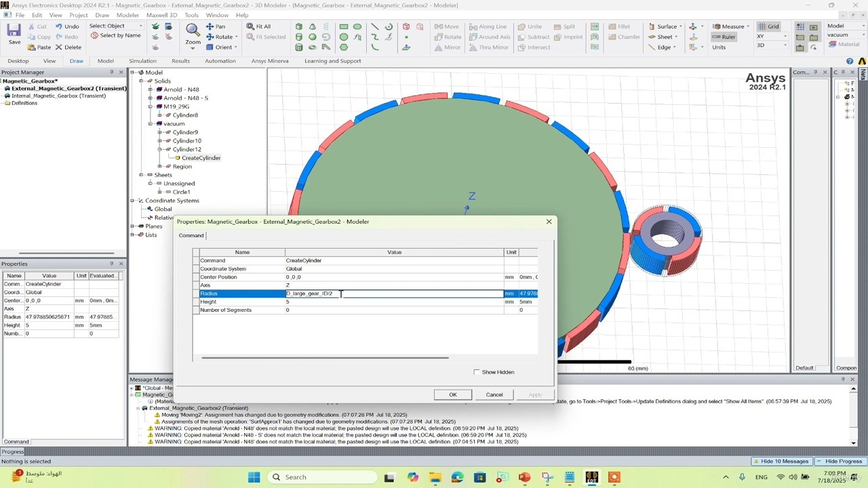Collapse the vacuum tree node
The image size is (868, 488).
[x=151, y=124]
